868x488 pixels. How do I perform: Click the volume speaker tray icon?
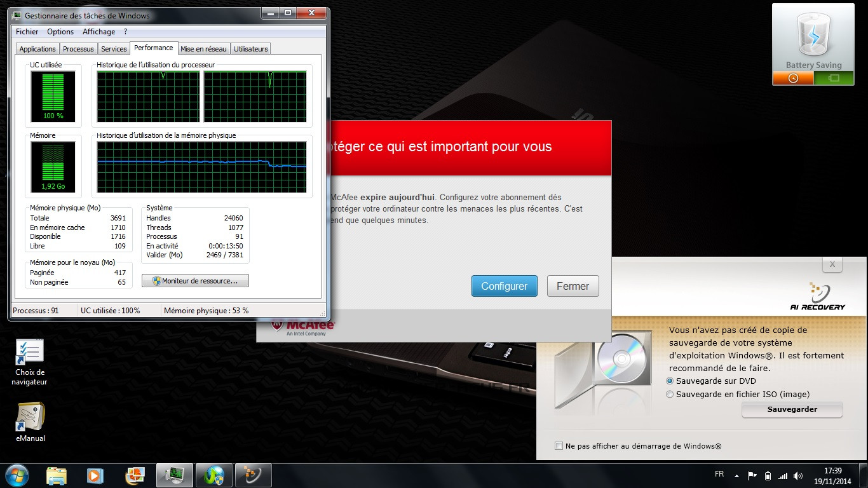[x=799, y=475]
